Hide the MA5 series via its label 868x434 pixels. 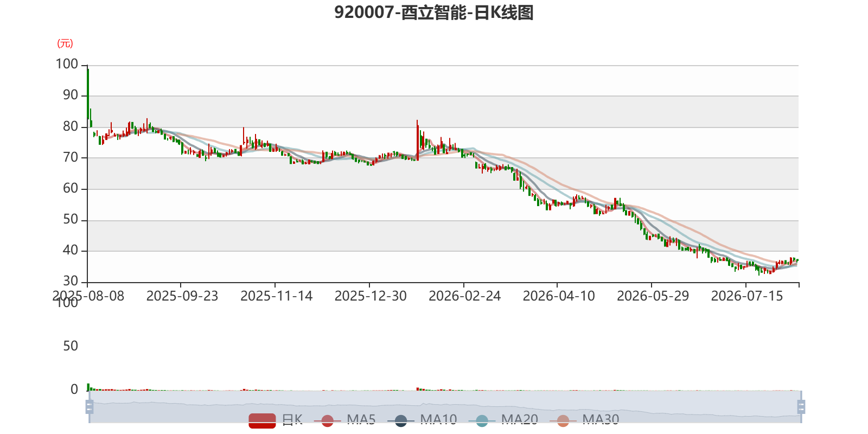click(x=361, y=419)
